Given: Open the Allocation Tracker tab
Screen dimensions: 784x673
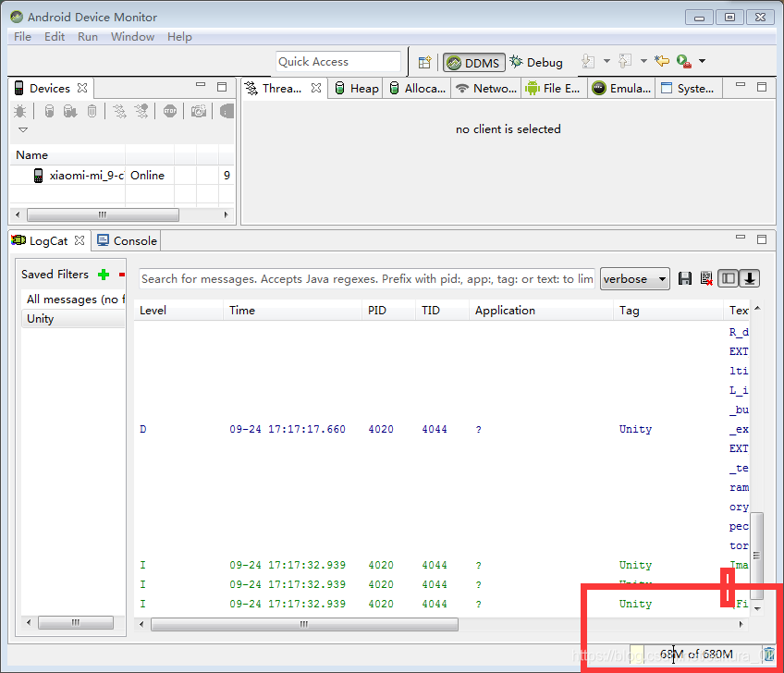Looking at the screenshot, I should tap(417, 89).
